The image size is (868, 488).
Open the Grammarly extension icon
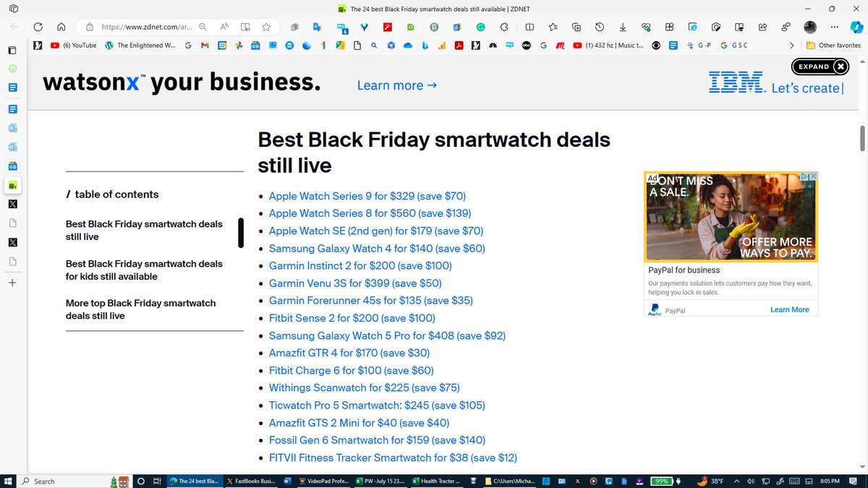point(480,27)
